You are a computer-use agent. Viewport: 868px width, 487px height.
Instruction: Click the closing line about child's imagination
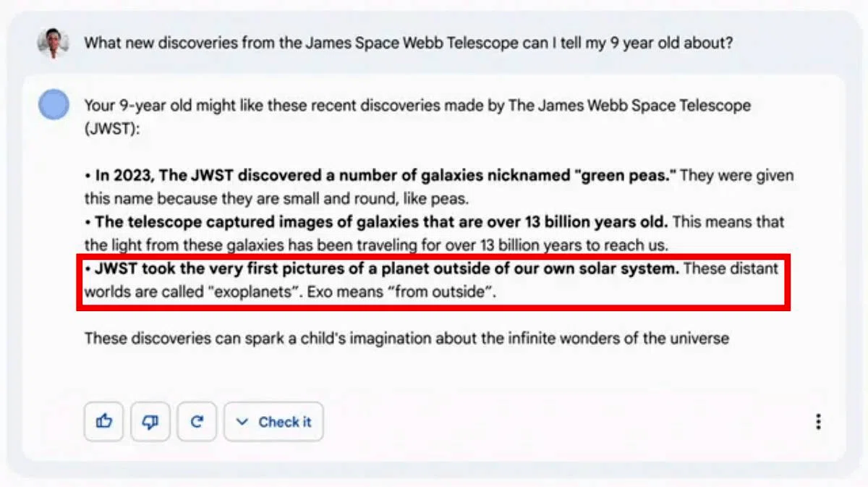click(x=407, y=338)
